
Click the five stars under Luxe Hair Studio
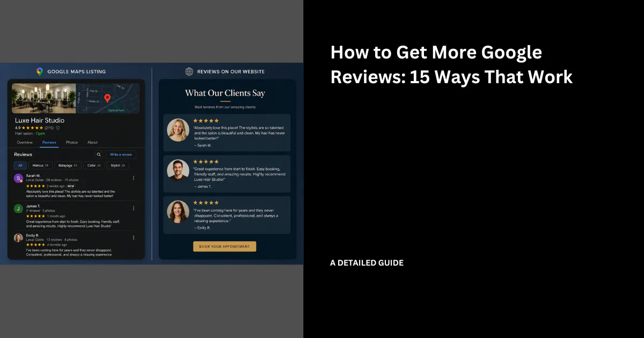pyautogui.click(x=32, y=128)
